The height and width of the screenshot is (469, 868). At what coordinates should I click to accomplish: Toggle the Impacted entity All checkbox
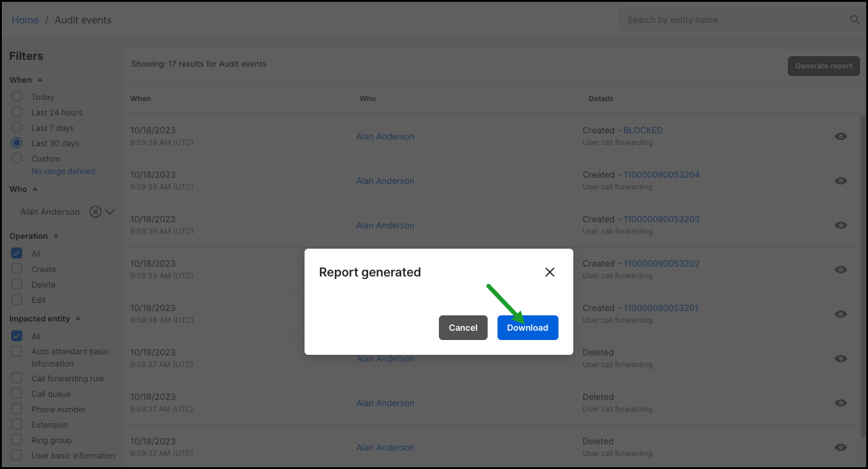pyautogui.click(x=17, y=336)
